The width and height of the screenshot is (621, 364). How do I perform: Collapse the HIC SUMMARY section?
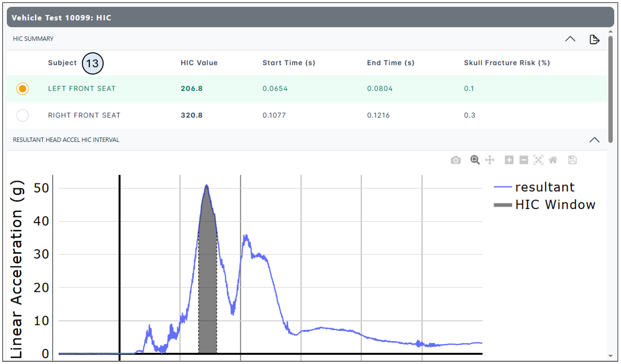570,39
